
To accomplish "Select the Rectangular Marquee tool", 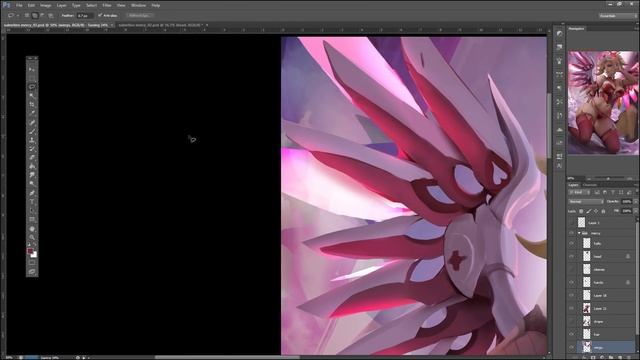I will click(32, 78).
